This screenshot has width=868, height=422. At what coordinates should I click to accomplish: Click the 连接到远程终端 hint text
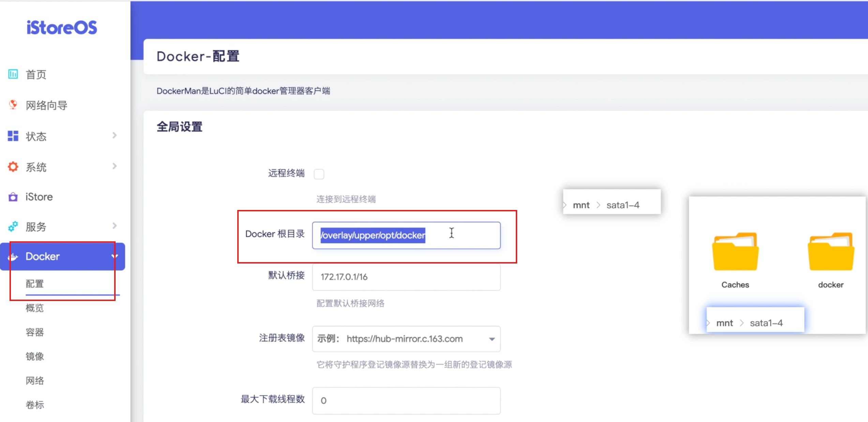[x=346, y=199]
